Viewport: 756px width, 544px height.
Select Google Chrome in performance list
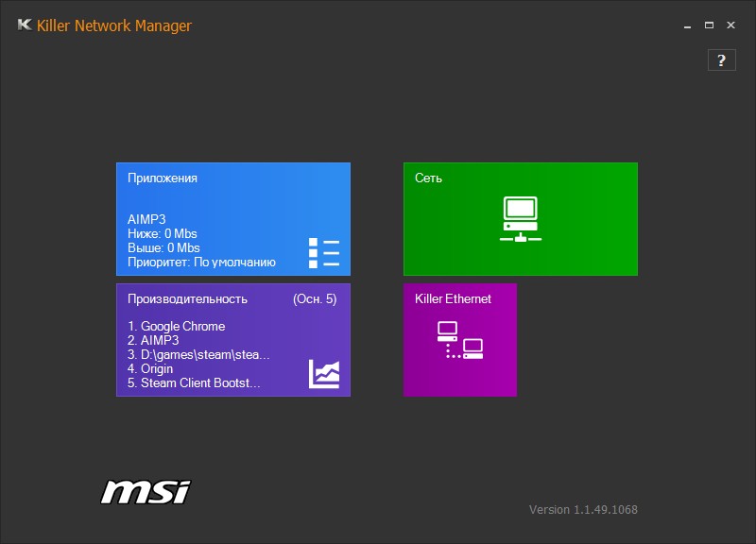177,326
